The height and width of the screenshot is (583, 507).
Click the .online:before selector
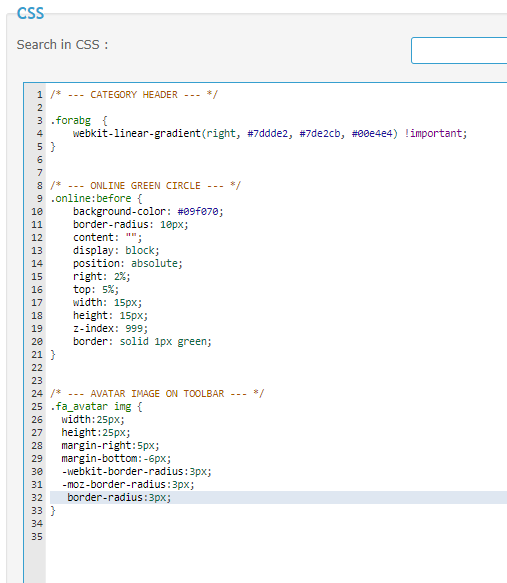(91, 199)
